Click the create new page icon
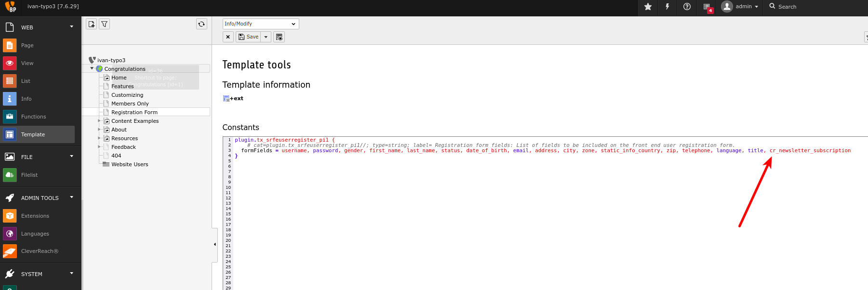 point(92,24)
